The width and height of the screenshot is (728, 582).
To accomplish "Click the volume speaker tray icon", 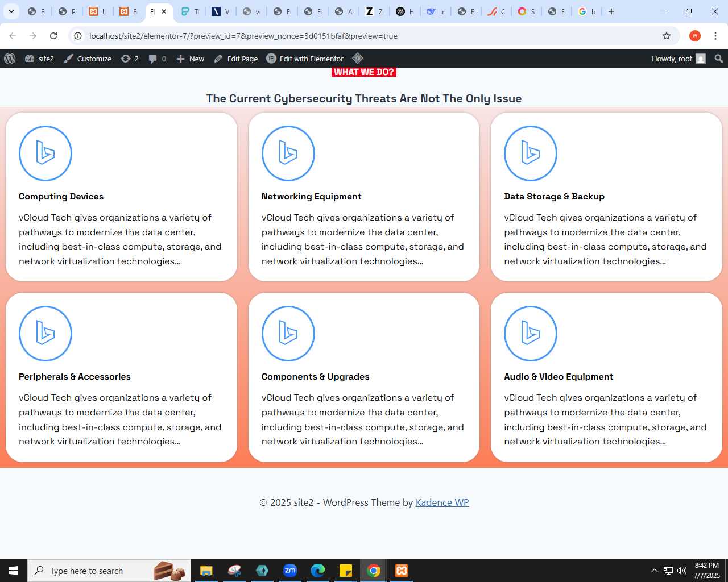I will coord(682,571).
